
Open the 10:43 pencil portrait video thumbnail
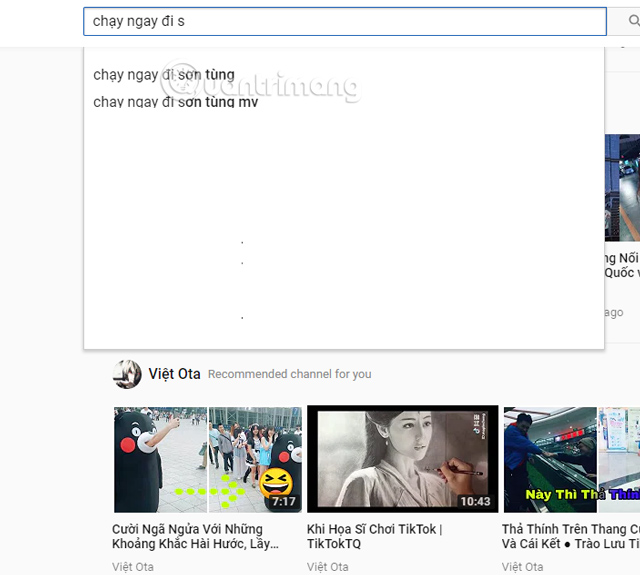click(x=402, y=459)
